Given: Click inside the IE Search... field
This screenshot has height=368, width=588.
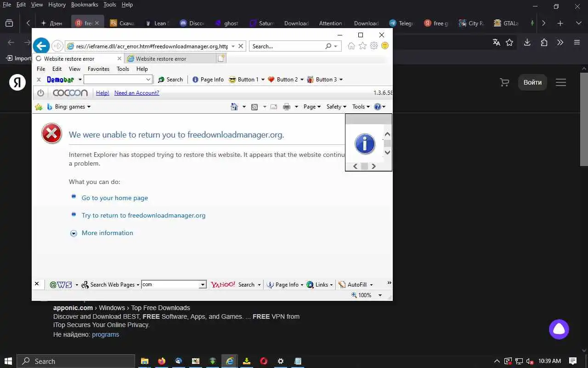Looking at the screenshot, I should [x=287, y=46].
